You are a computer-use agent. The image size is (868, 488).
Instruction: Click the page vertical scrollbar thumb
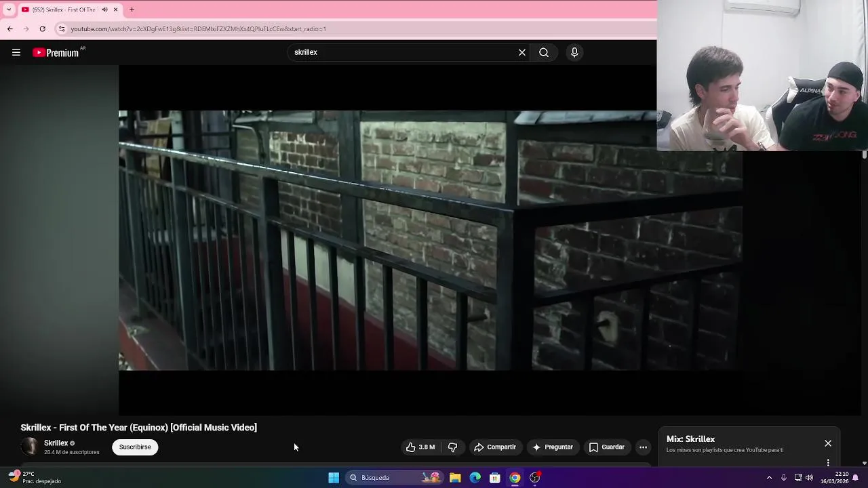point(865,155)
